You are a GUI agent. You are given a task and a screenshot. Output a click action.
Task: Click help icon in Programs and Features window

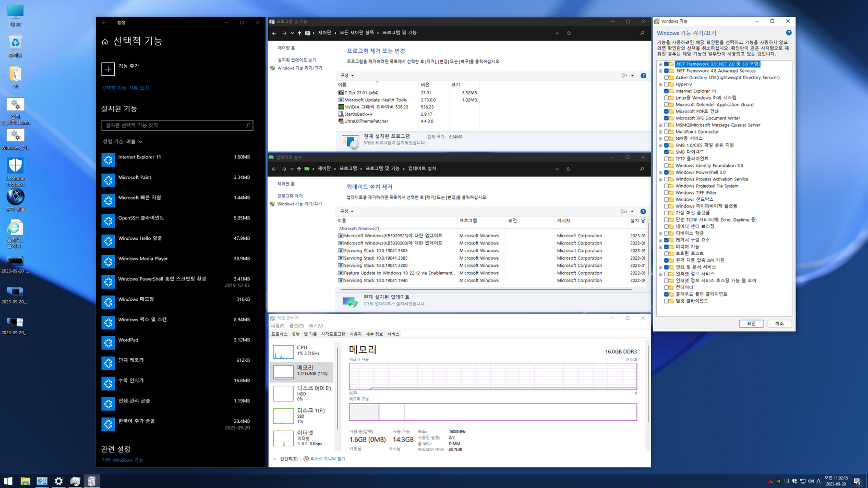[643, 76]
